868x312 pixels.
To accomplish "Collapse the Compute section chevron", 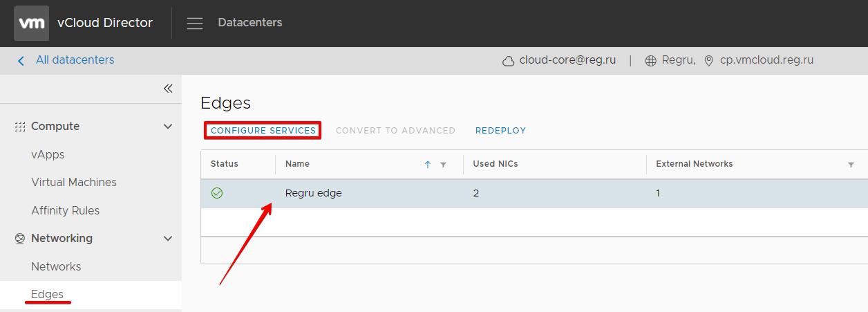I will pyautogui.click(x=167, y=127).
